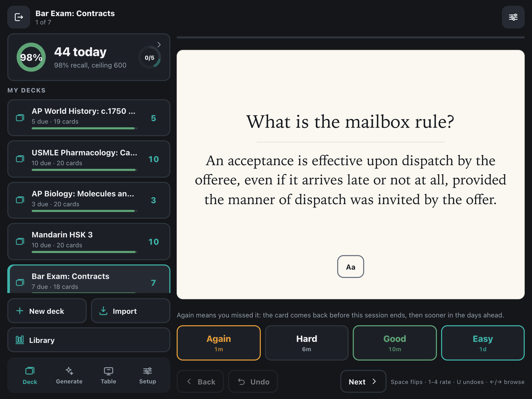The image size is (532, 399).
Task: Go to the Next card
Action: (363, 382)
